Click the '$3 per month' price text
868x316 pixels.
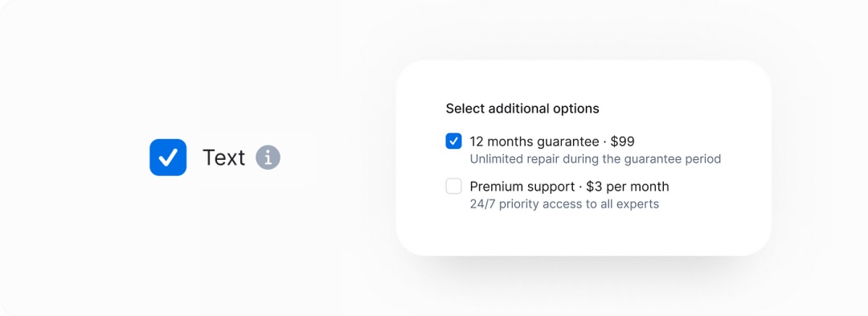628,187
